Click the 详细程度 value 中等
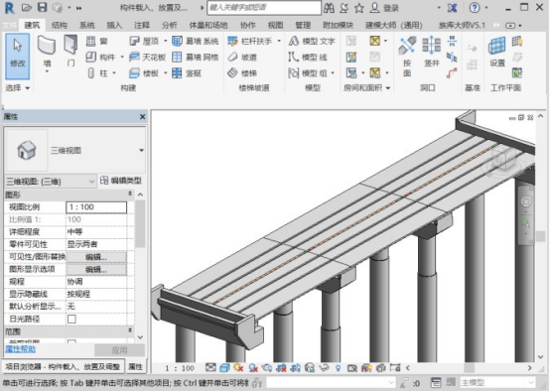Screen dimensions: 550x392 tap(96, 232)
